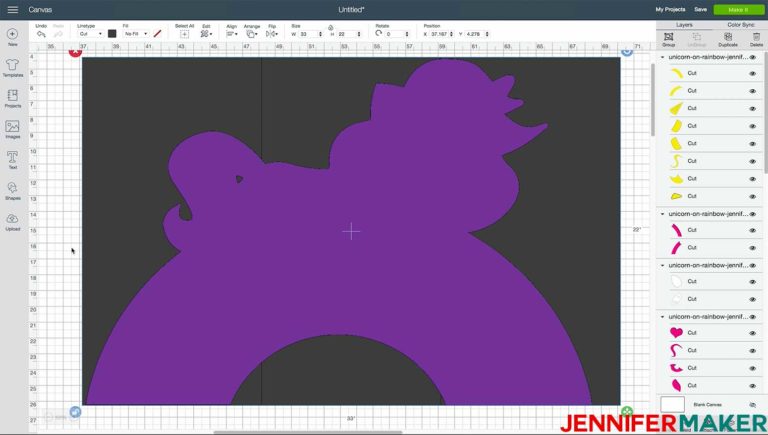
Task: Click the Delete trash icon
Action: click(x=756, y=37)
